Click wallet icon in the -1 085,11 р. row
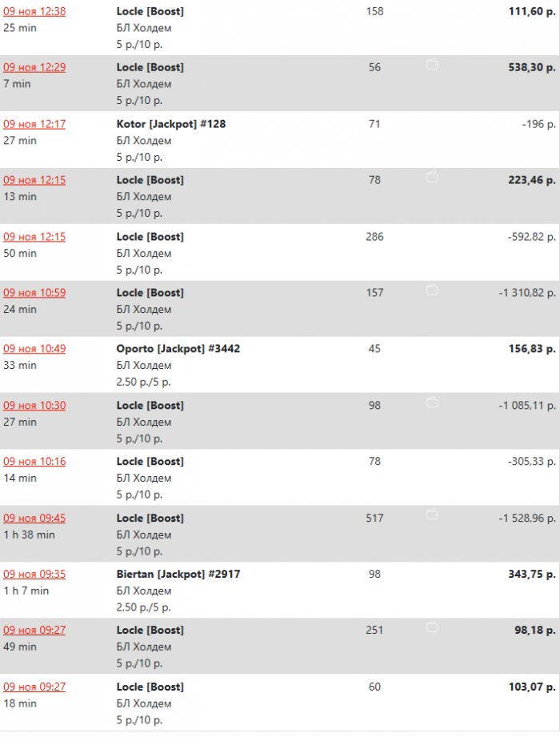The image size is (560, 741). coord(432,402)
